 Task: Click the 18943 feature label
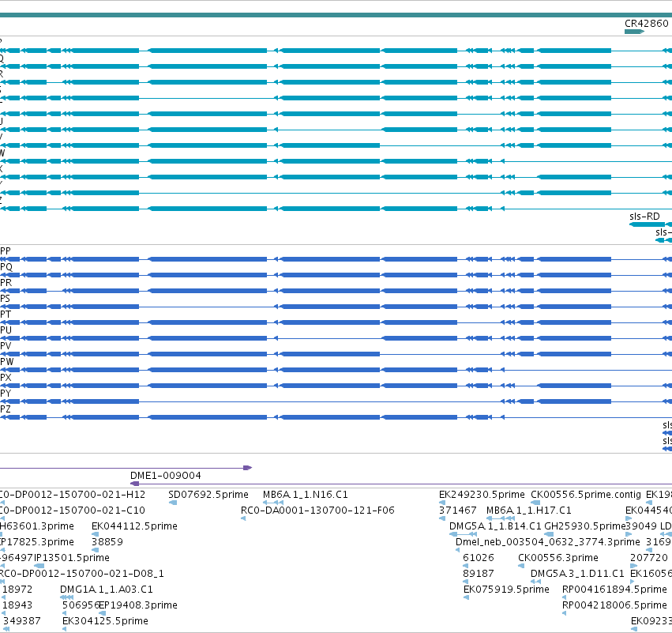[17, 605]
